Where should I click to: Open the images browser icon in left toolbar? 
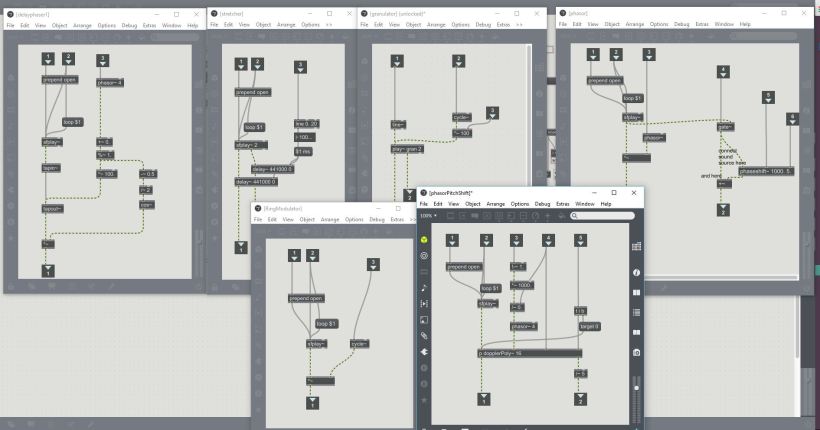424,319
